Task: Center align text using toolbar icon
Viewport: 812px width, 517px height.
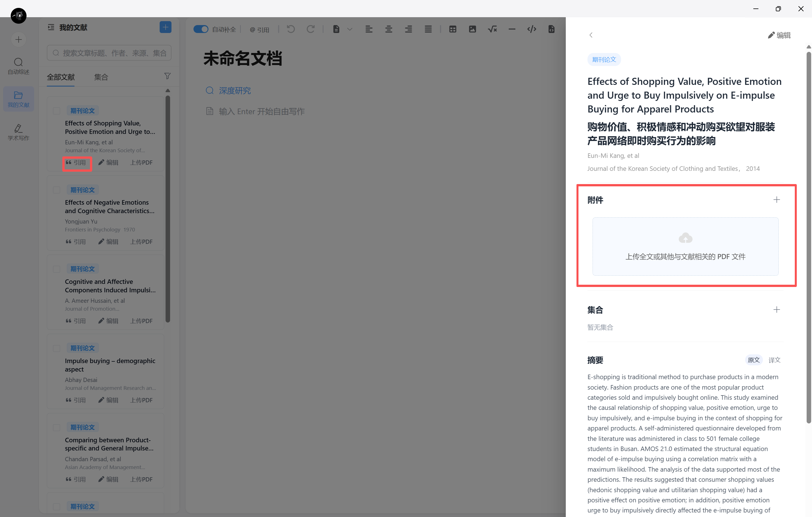Action: (388, 29)
